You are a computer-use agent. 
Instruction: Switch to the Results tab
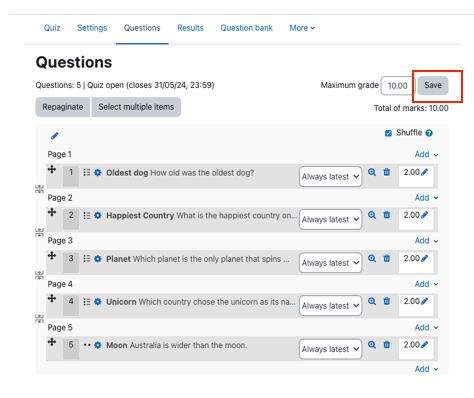tap(190, 28)
